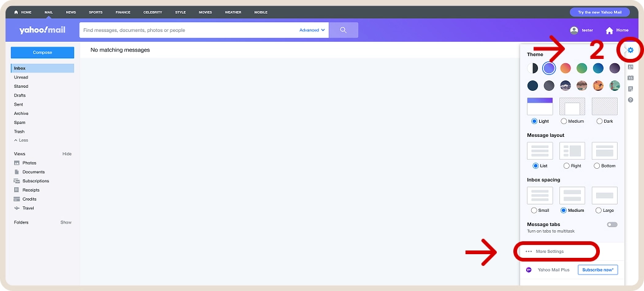Image resolution: width=644 pixels, height=291 pixels.
Task: Click the Home house icon at top right
Action: coord(610,31)
